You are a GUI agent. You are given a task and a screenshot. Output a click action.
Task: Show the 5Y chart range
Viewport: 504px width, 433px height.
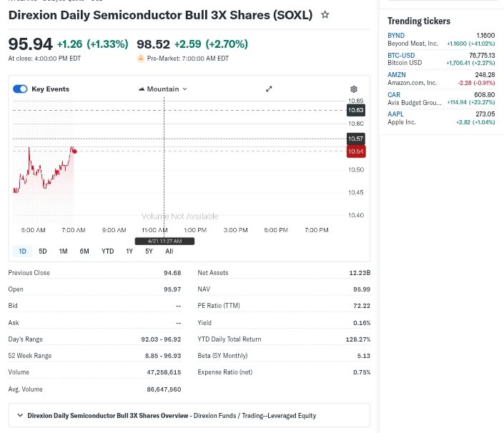pos(149,251)
